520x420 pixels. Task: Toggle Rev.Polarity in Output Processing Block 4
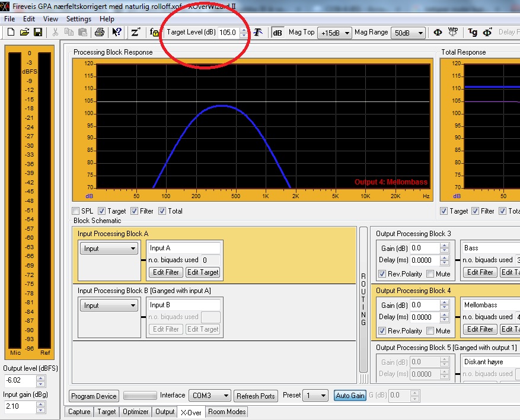382,331
